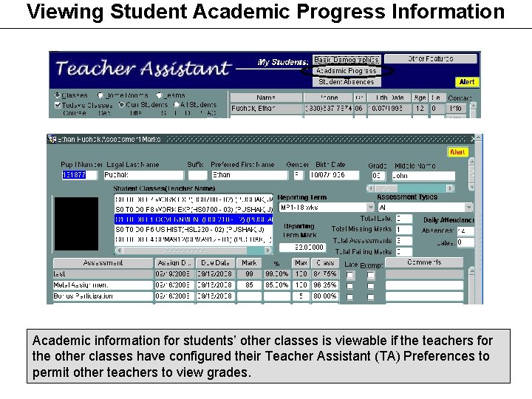Click the Name column header
Image resolution: width=532 pixels, height=399 pixels.
[266, 98]
